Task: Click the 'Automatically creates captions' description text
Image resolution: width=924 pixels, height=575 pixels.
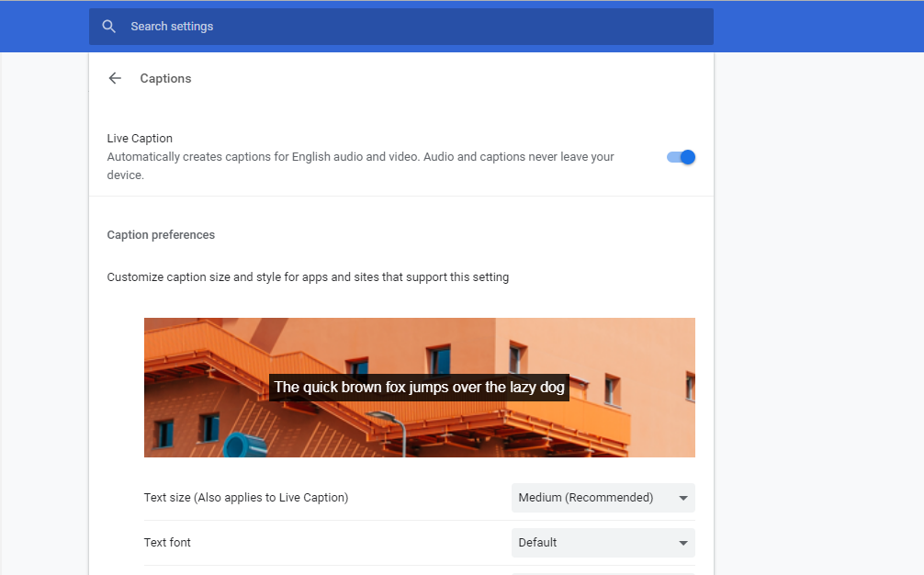Action: click(x=360, y=165)
